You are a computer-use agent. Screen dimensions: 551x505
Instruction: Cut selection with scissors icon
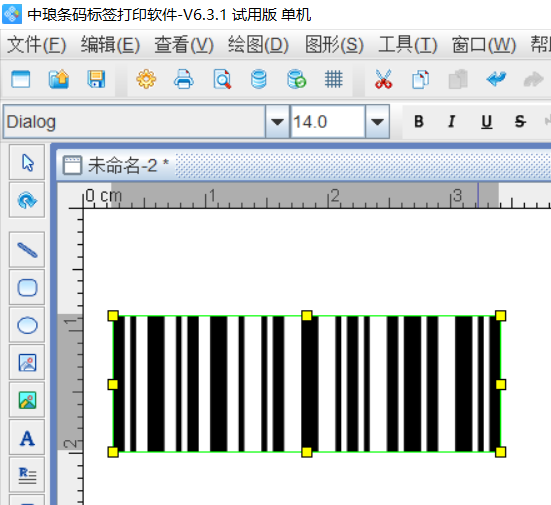(x=383, y=79)
